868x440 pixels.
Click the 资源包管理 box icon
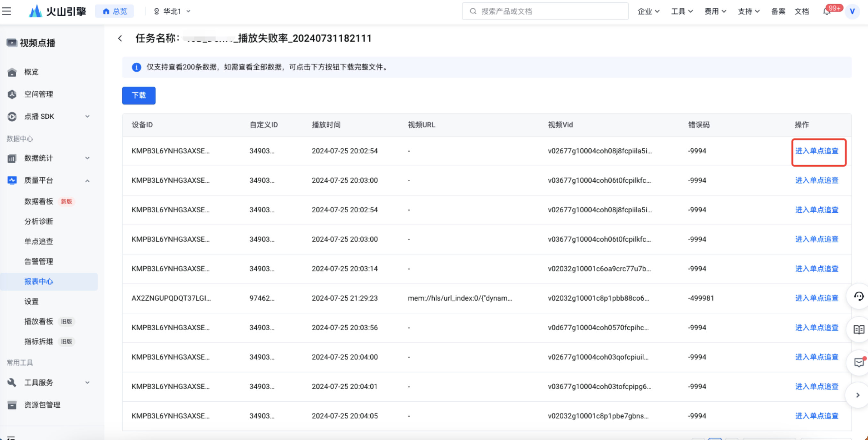click(x=12, y=405)
